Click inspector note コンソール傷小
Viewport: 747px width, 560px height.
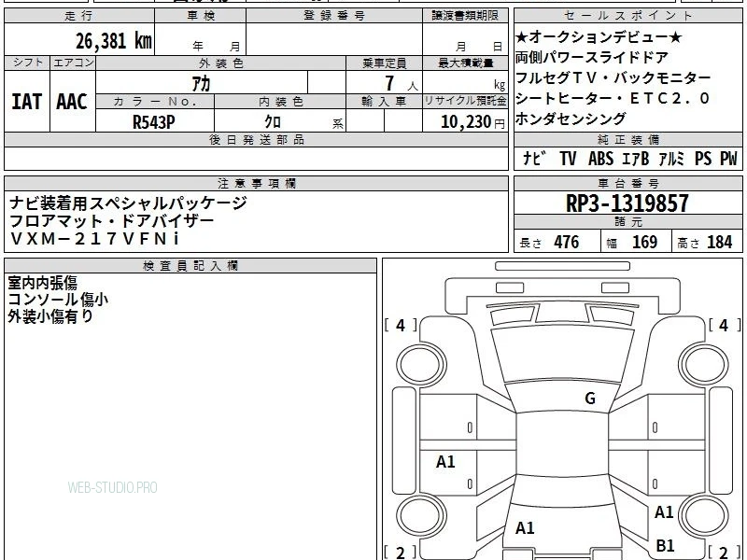(58, 300)
